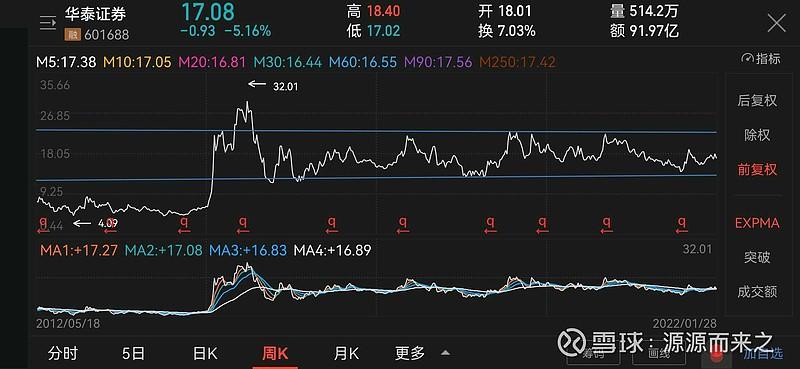Tap the M10:17.05 moving average label

[x=137, y=62]
